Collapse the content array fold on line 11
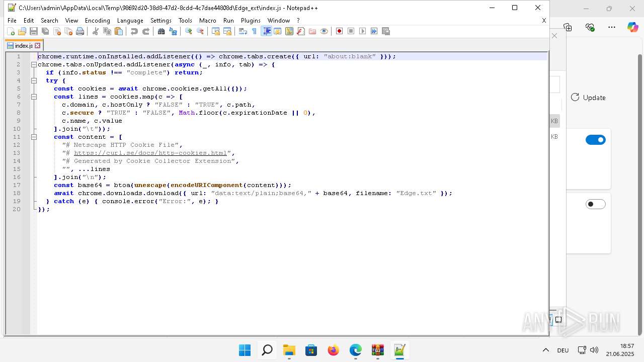The height and width of the screenshot is (362, 644). [x=34, y=137]
